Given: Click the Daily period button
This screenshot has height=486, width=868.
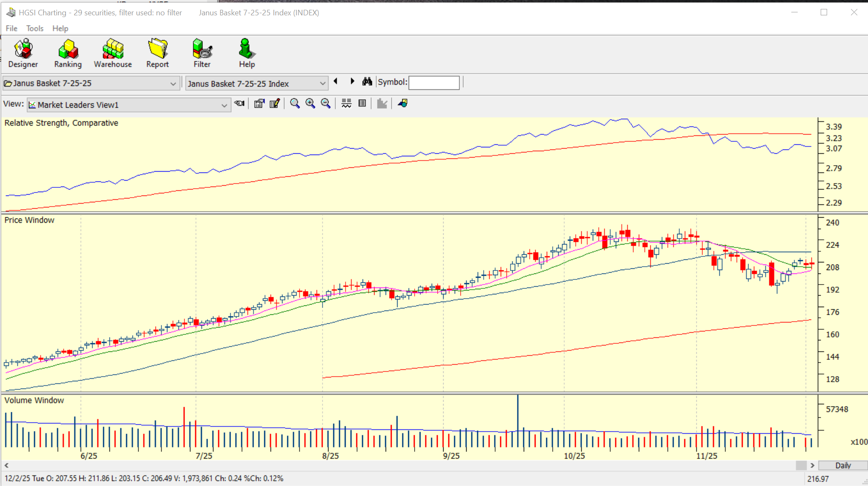Looking at the screenshot, I should (x=842, y=466).
